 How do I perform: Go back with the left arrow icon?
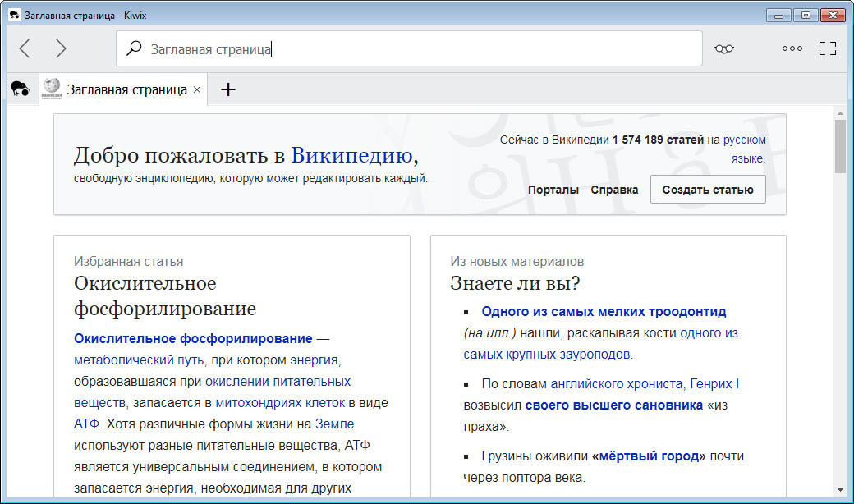coord(25,48)
